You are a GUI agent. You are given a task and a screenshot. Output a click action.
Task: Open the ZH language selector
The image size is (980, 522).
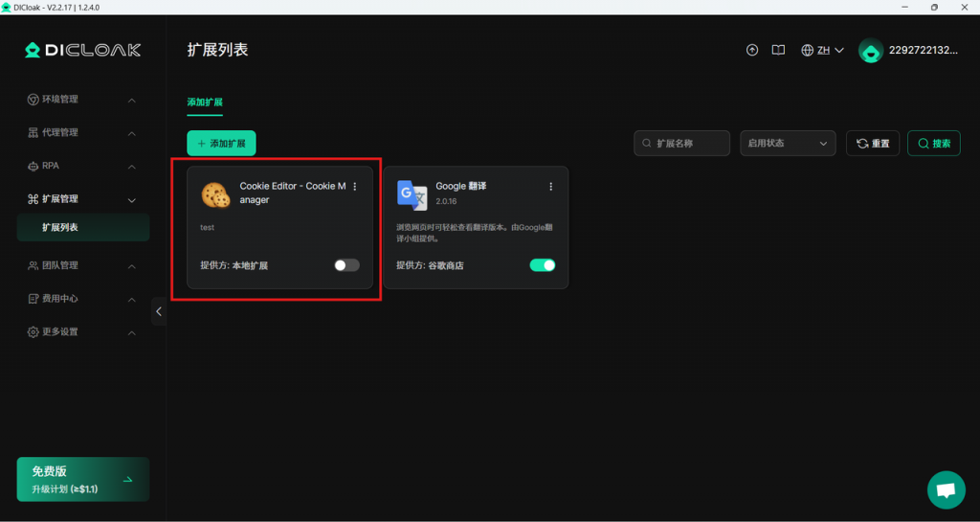pyautogui.click(x=822, y=50)
